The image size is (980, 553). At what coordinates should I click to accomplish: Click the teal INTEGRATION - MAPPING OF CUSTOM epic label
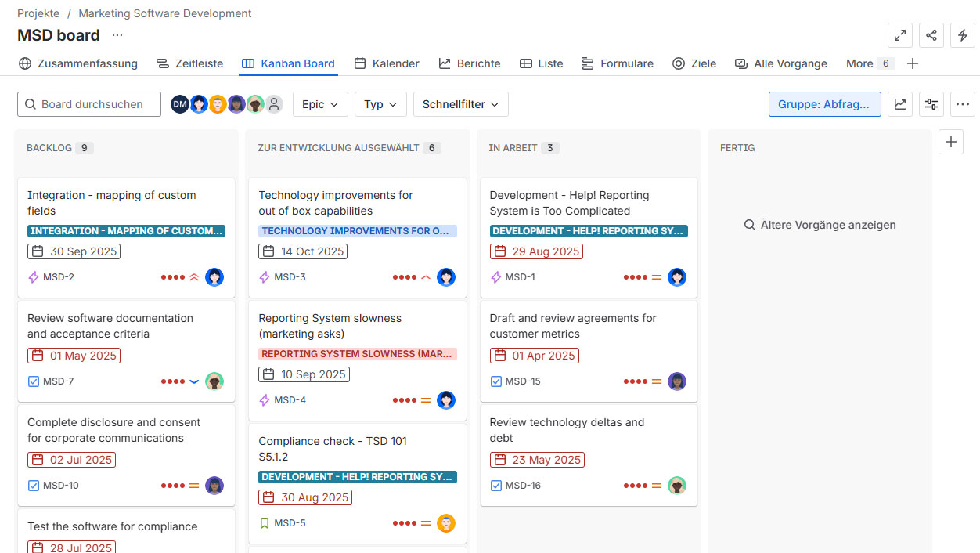pos(126,231)
